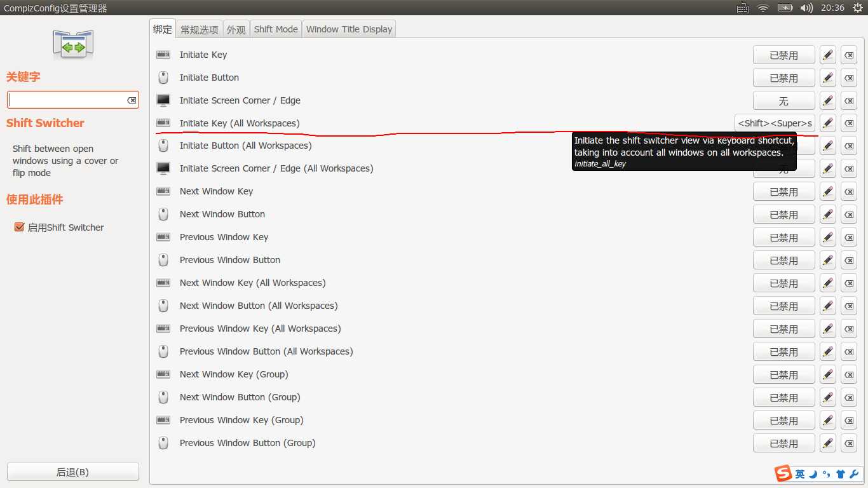
Task: Click Initiate Screen Corner / Edge monitor icon
Action: point(163,100)
